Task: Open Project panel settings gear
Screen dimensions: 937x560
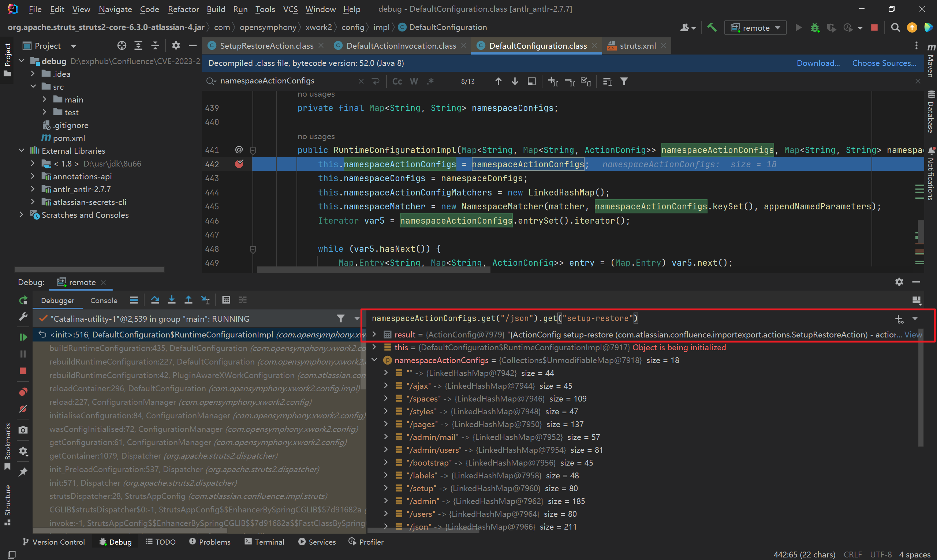Action: [x=176, y=46]
